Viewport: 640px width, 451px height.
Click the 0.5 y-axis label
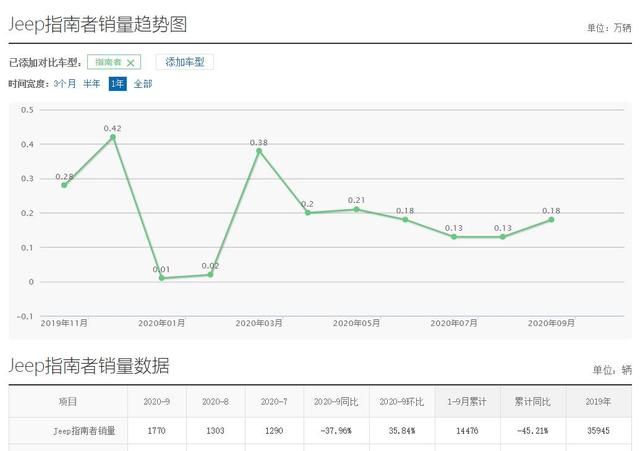pyautogui.click(x=27, y=110)
